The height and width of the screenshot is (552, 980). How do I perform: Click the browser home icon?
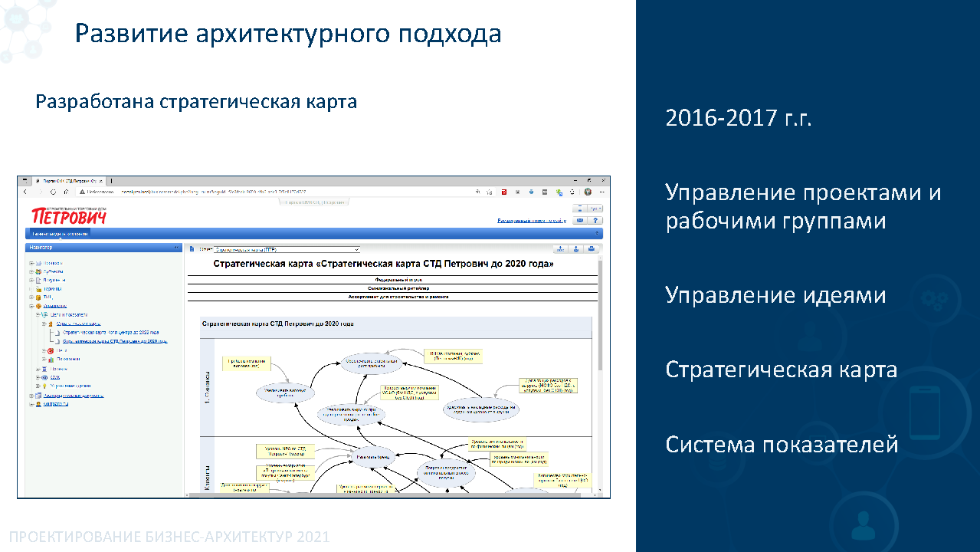(x=66, y=192)
